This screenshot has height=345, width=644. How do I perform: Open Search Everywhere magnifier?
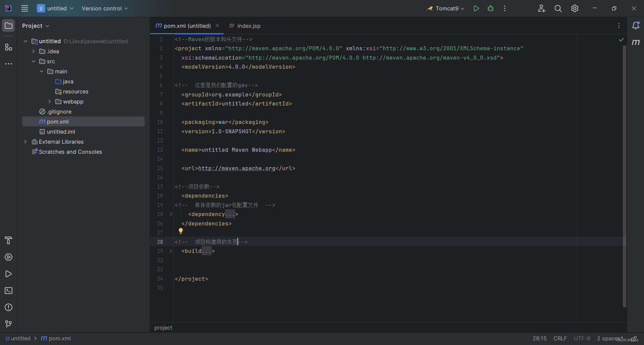coord(558,8)
